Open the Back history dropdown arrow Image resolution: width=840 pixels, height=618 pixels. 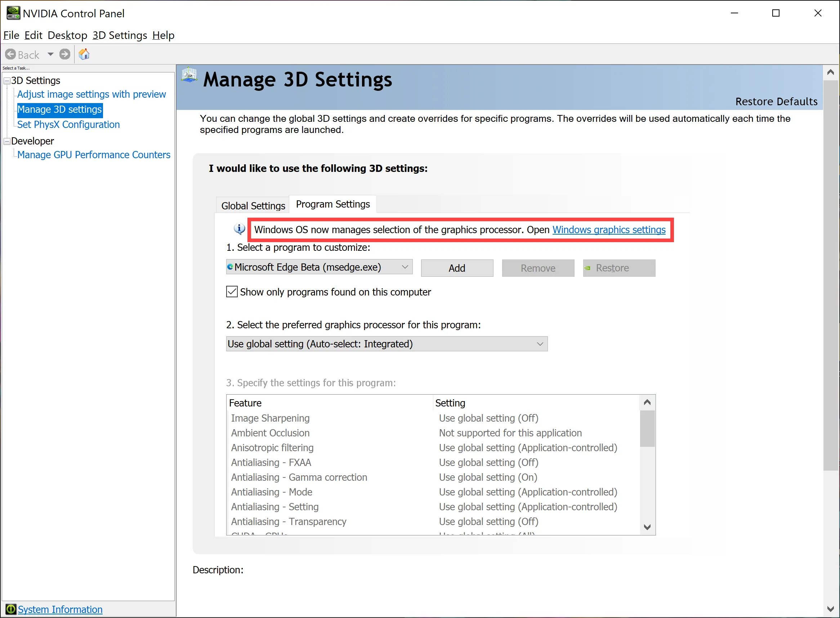coord(50,54)
